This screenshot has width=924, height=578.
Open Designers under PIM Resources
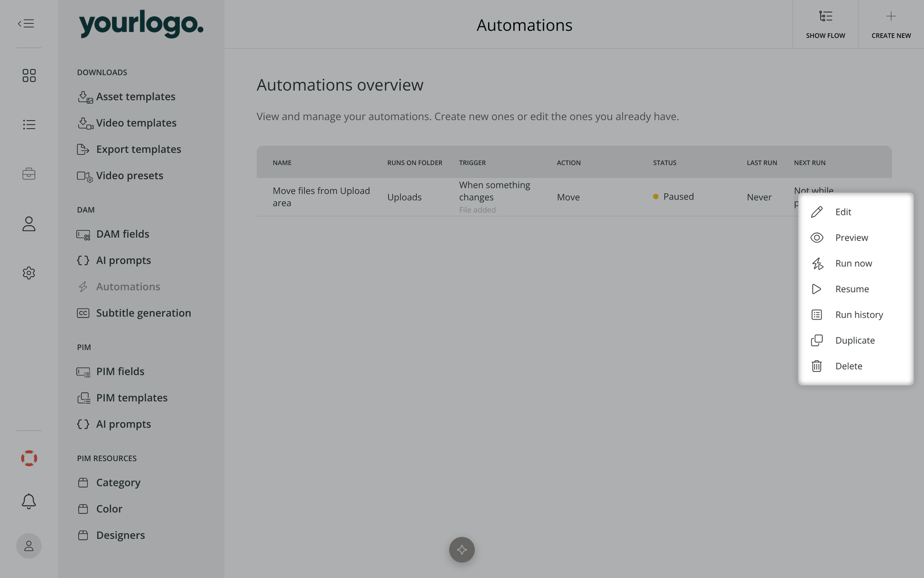tap(111, 535)
